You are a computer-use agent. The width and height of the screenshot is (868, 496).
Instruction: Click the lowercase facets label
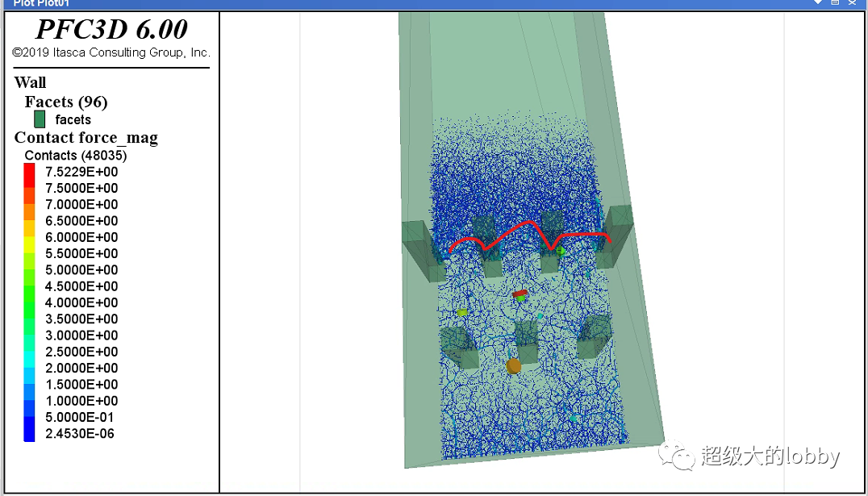(73, 119)
